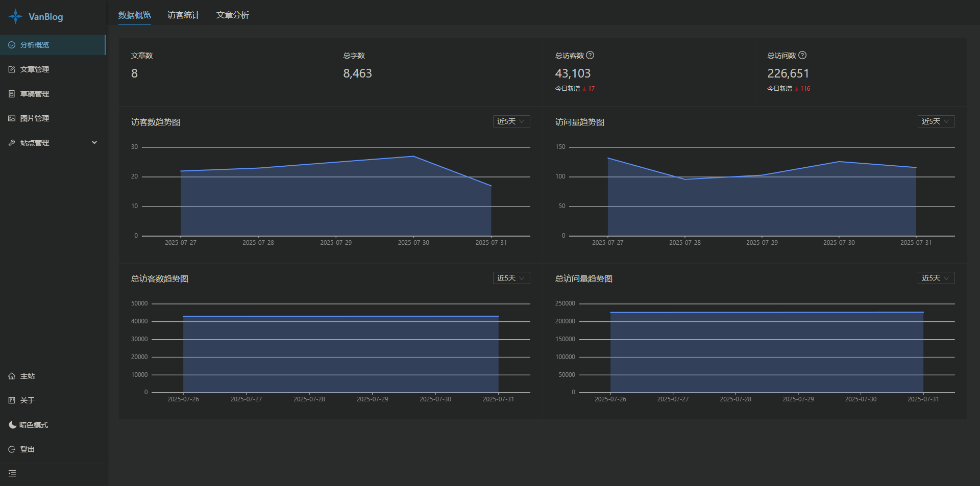The width and height of the screenshot is (980, 486).
Task: Click the 登出 logout icon
Action: 12,450
